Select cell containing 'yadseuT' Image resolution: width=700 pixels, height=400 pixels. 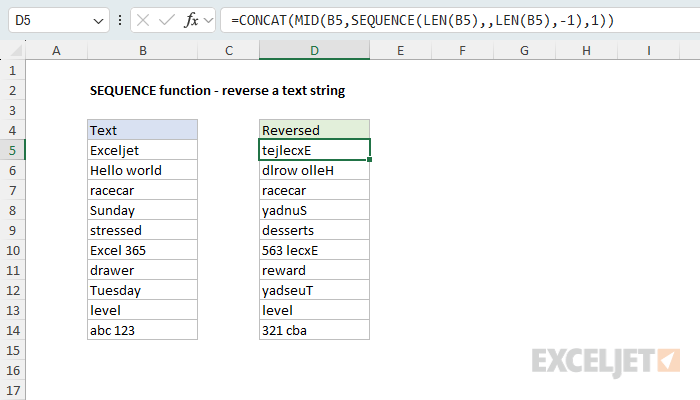click(x=314, y=290)
